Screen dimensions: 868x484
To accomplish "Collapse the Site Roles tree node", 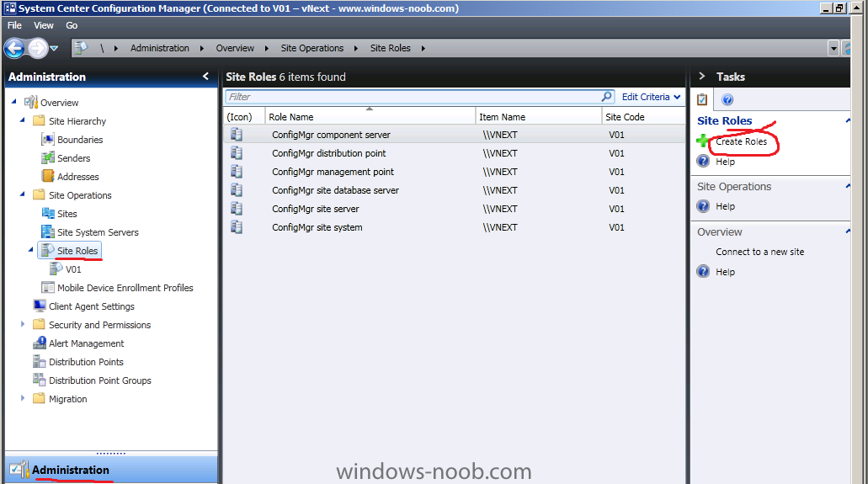I will (31, 250).
